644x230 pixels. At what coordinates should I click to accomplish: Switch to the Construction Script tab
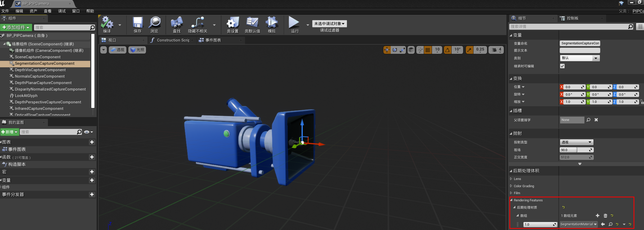(172, 40)
